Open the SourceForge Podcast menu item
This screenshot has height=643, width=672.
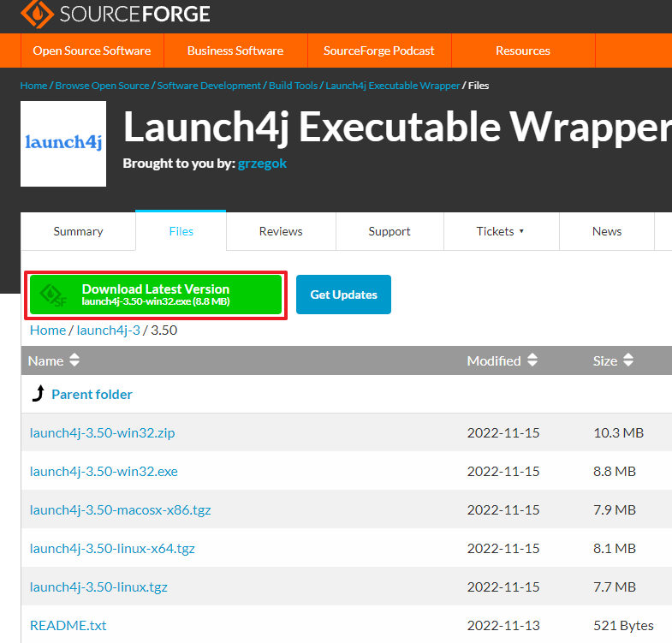pyautogui.click(x=379, y=51)
